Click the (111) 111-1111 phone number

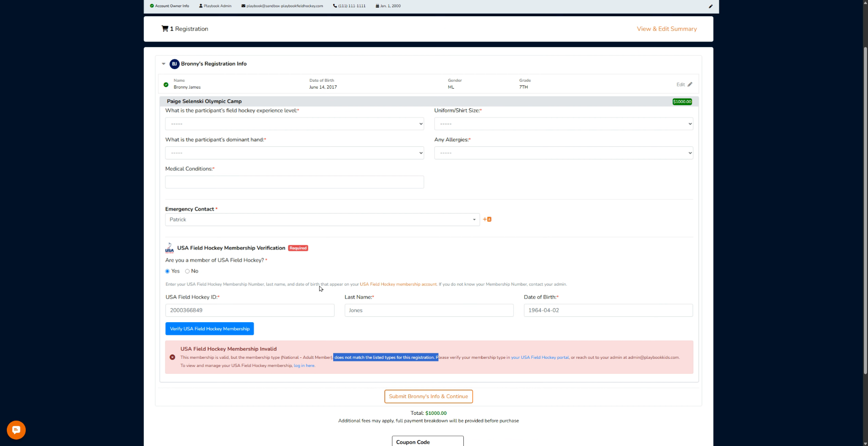pyautogui.click(x=352, y=6)
